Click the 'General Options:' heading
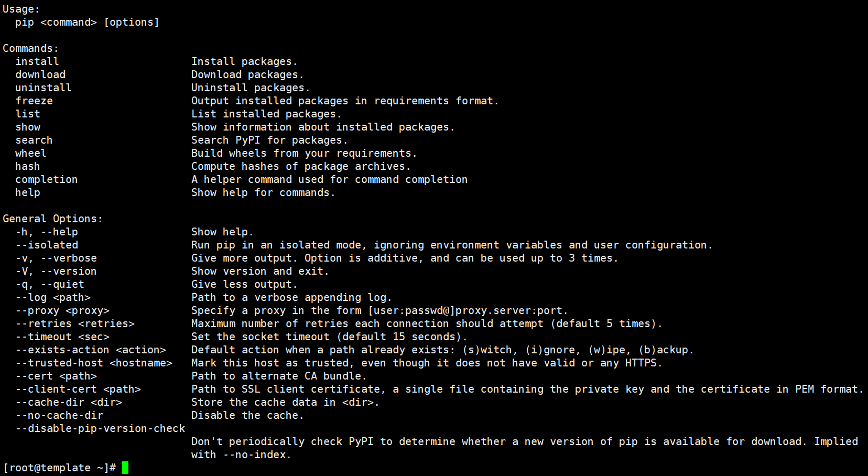This screenshot has height=476, width=868. tap(53, 219)
